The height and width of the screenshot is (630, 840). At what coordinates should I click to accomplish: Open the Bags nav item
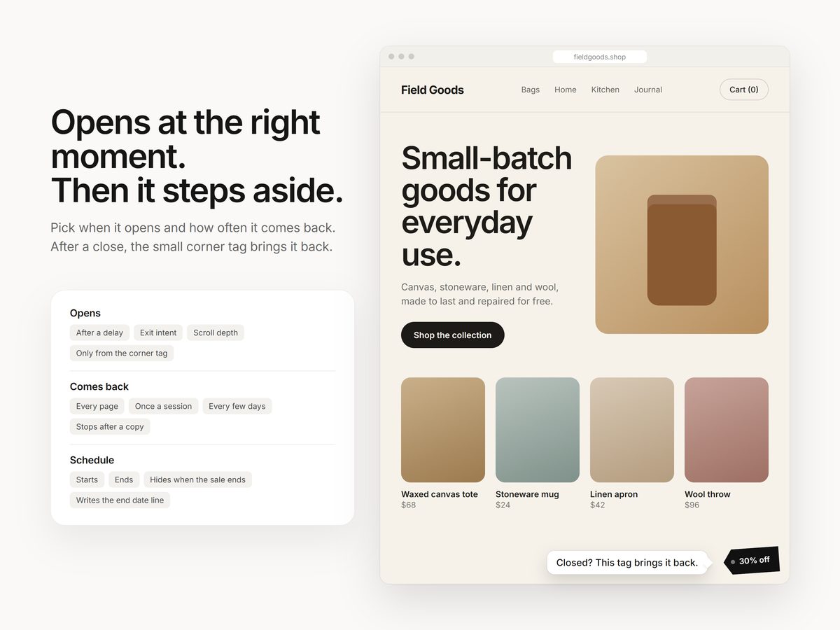531,90
